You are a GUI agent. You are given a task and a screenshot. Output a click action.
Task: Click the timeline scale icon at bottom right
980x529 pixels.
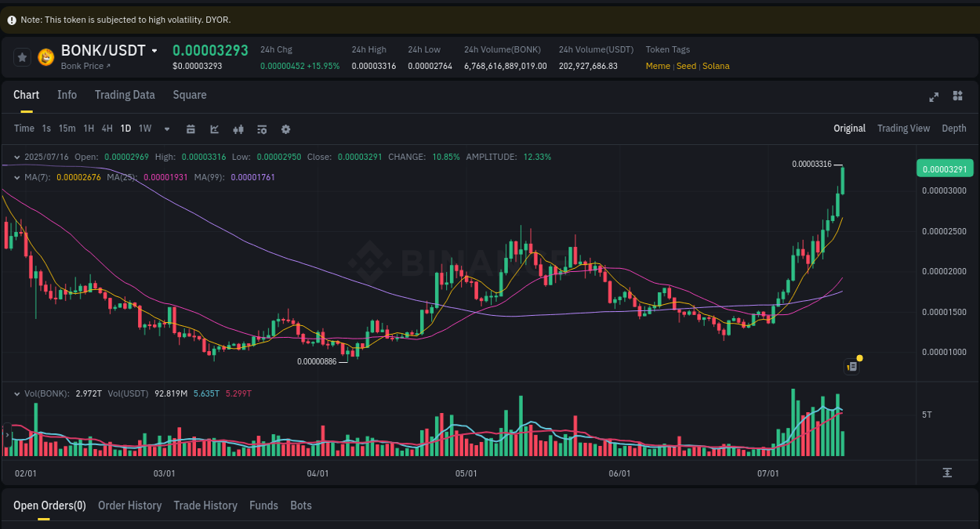pyautogui.click(x=948, y=473)
